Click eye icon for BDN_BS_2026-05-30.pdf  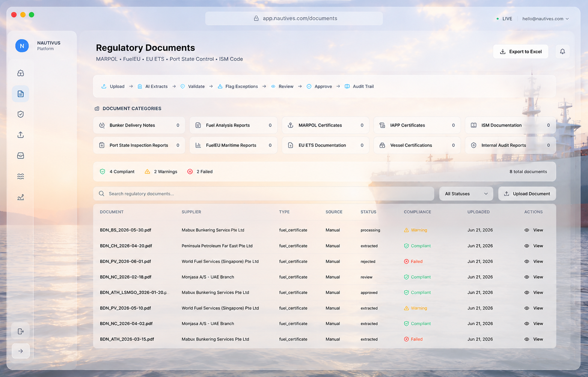527,230
